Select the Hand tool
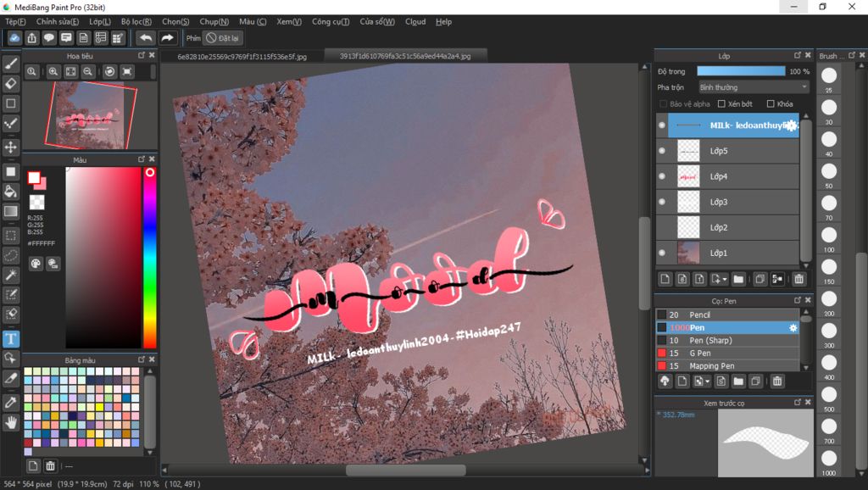 [10, 422]
